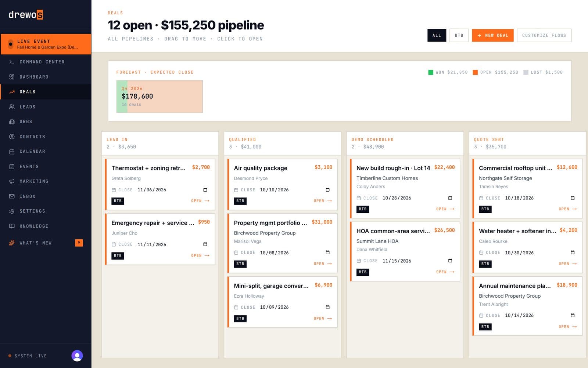
Task: Click the Dashboard grid icon
Action: tap(12, 77)
